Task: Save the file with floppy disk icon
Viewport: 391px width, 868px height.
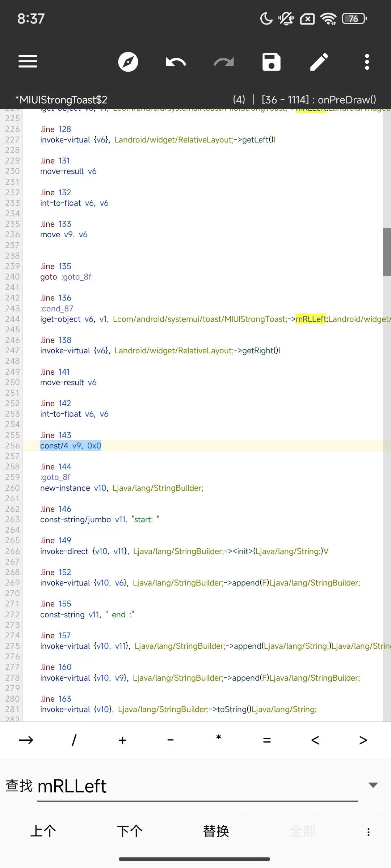Action: pos(271,62)
